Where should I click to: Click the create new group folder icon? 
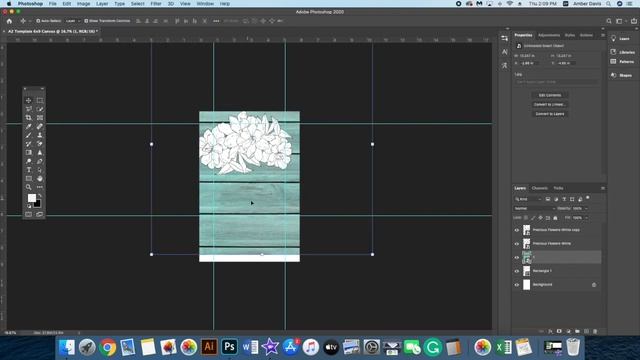577,331
